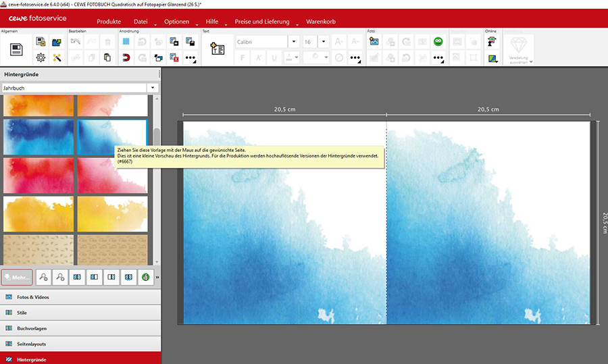Image resolution: width=608 pixels, height=364 pixels.
Task: Open the Jahrbuch category dropdown
Action: (153, 88)
